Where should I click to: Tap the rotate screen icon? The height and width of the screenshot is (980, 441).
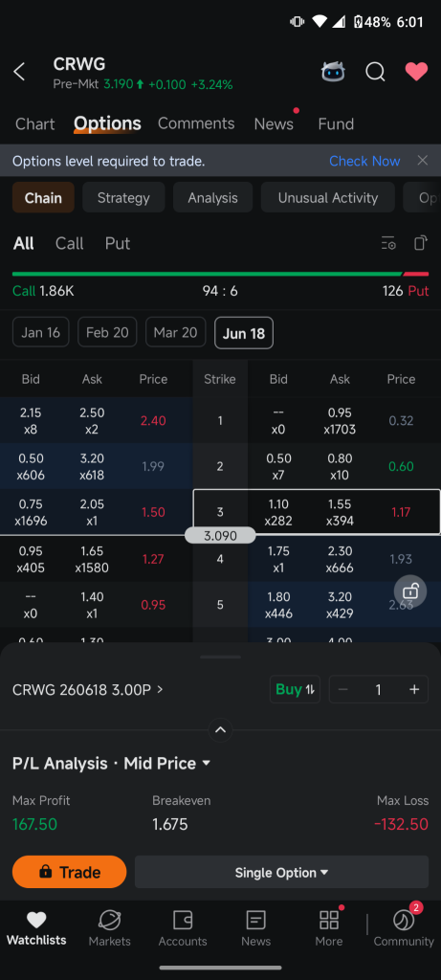pyautogui.click(x=421, y=243)
